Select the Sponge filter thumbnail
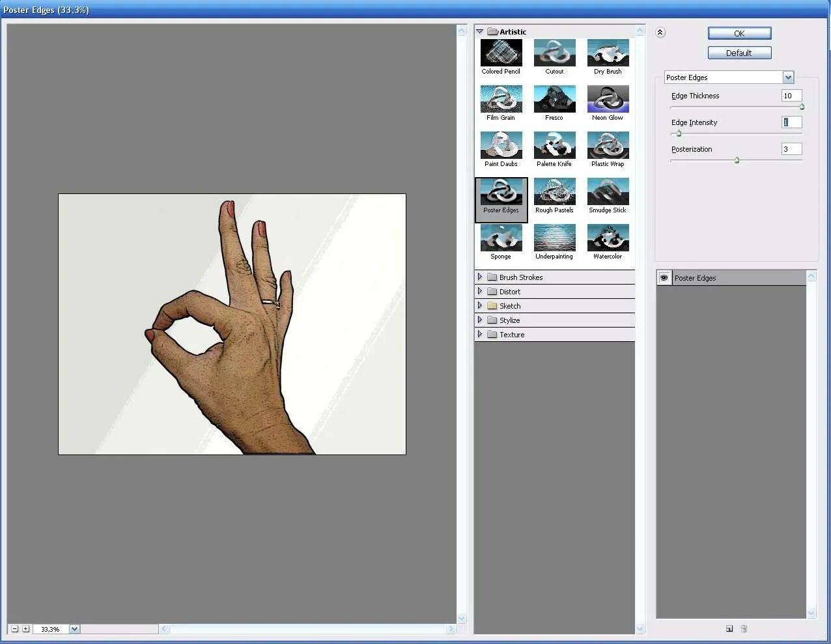Viewport: 831px width, 644px height. click(x=501, y=238)
